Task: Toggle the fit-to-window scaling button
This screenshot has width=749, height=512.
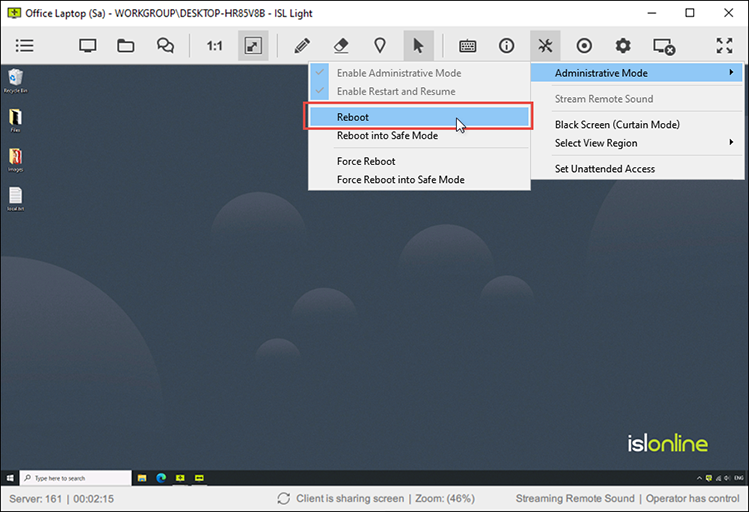Action: point(253,45)
